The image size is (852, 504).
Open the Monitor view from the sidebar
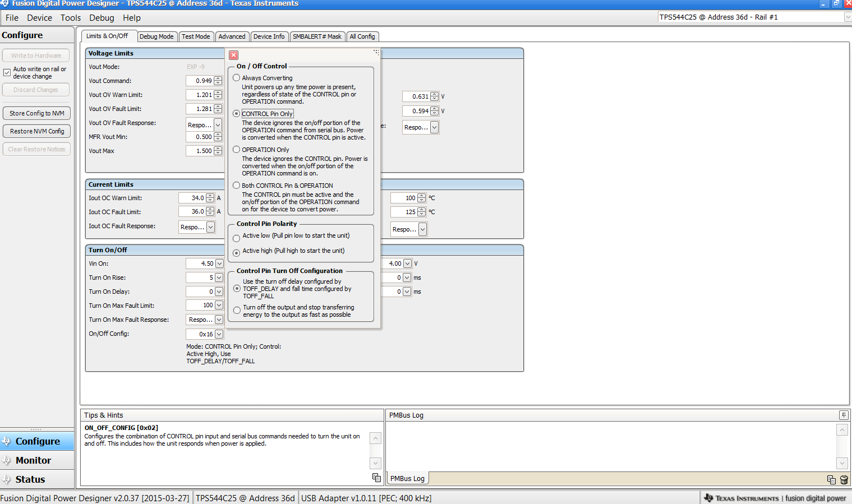pos(33,460)
